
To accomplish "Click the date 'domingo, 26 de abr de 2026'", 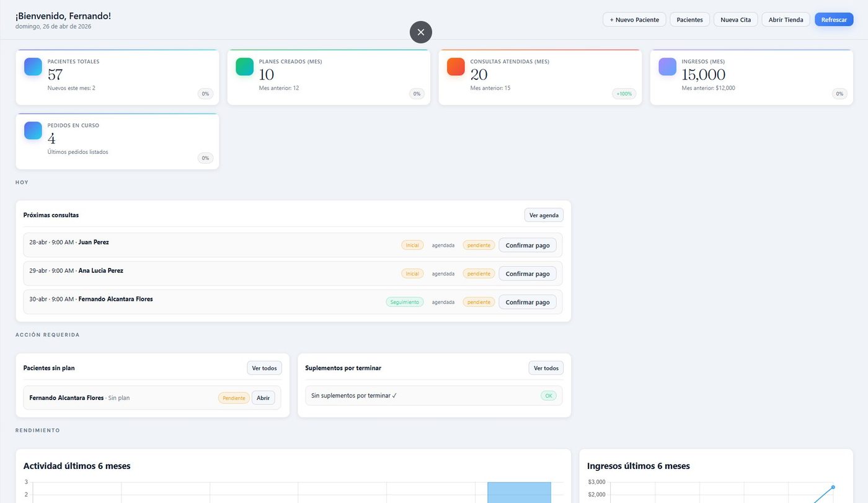I will (x=53, y=27).
